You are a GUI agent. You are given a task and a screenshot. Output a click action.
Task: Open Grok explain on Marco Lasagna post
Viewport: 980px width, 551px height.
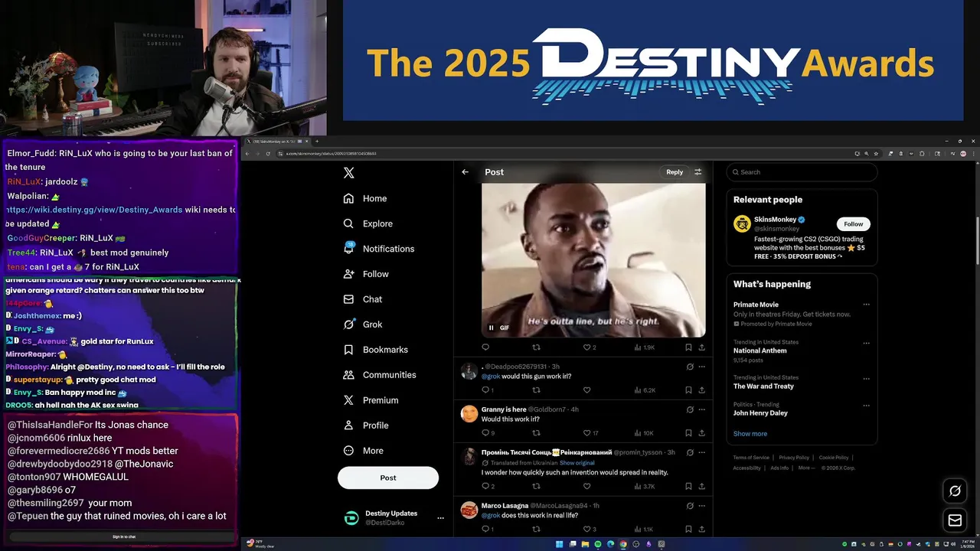[690, 506]
